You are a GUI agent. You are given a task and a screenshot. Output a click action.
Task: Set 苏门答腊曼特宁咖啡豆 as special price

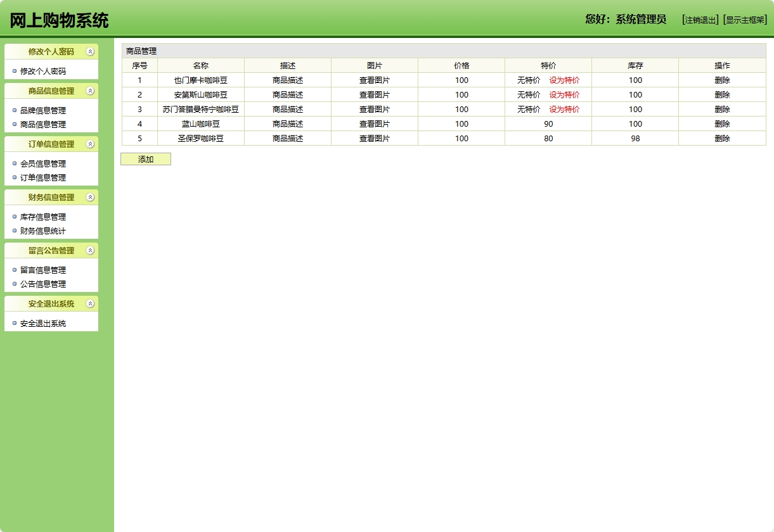564,109
